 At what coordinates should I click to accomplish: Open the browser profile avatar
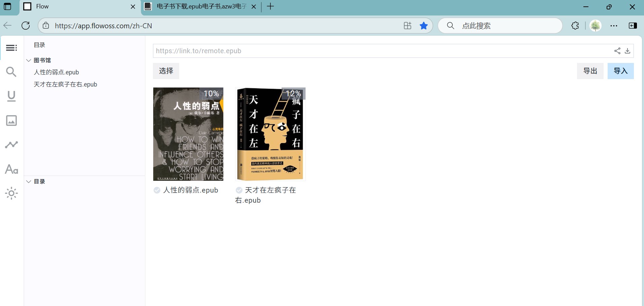pos(595,26)
